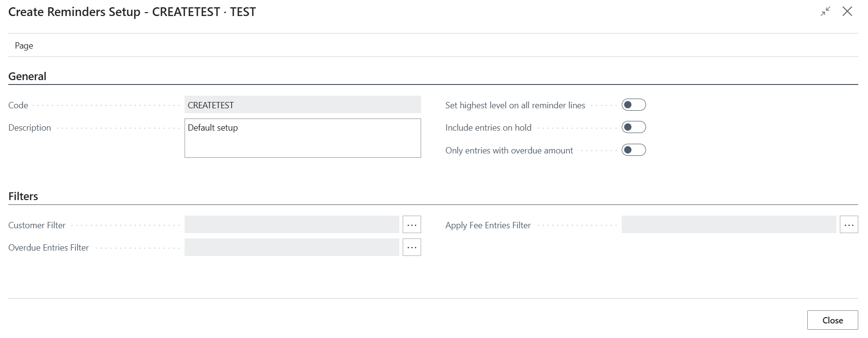The height and width of the screenshot is (338, 868).
Task: Click the Code field CREATETEST
Action: click(x=303, y=105)
